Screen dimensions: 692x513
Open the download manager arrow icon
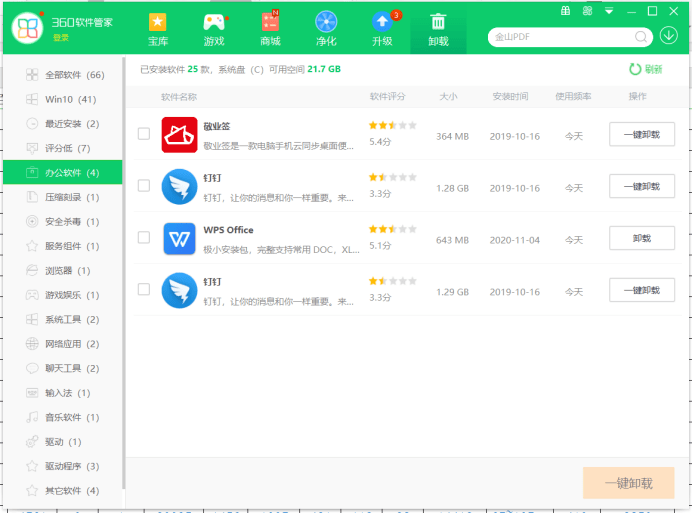coord(669,35)
